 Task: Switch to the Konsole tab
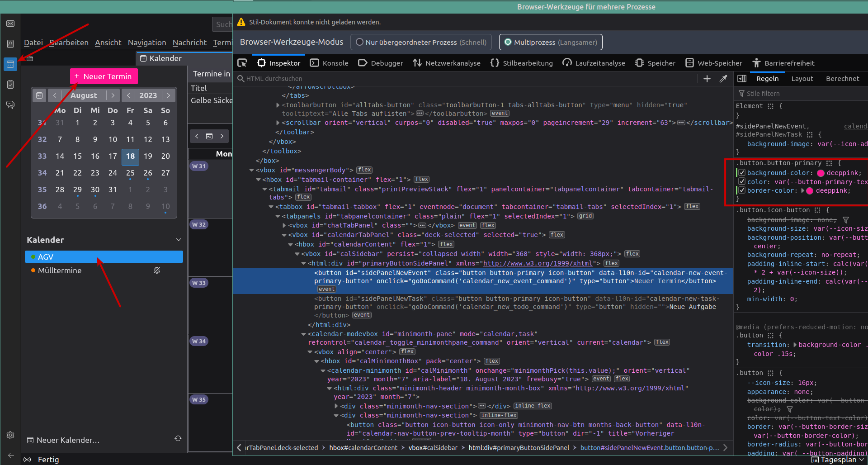[x=329, y=63]
